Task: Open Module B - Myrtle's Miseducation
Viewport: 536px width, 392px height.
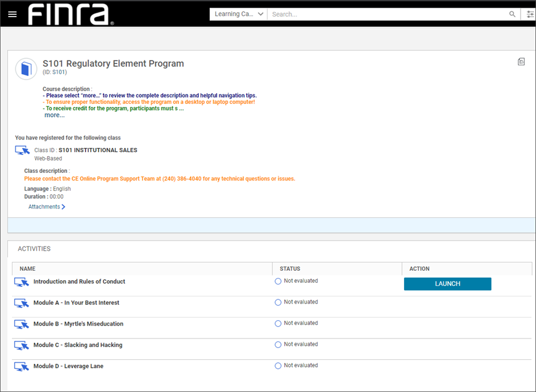Action: tap(78, 324)
